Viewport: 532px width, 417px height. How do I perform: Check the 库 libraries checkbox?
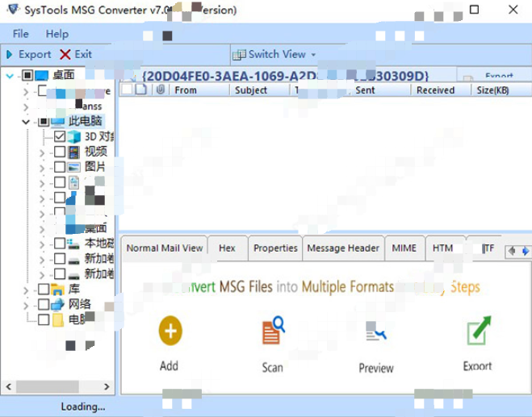point(44,290)
